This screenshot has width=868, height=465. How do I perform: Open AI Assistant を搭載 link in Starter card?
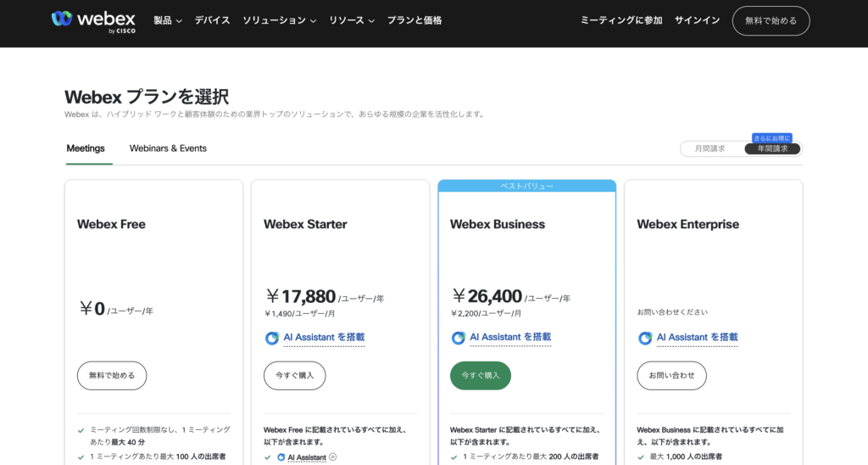click(324, 338)
